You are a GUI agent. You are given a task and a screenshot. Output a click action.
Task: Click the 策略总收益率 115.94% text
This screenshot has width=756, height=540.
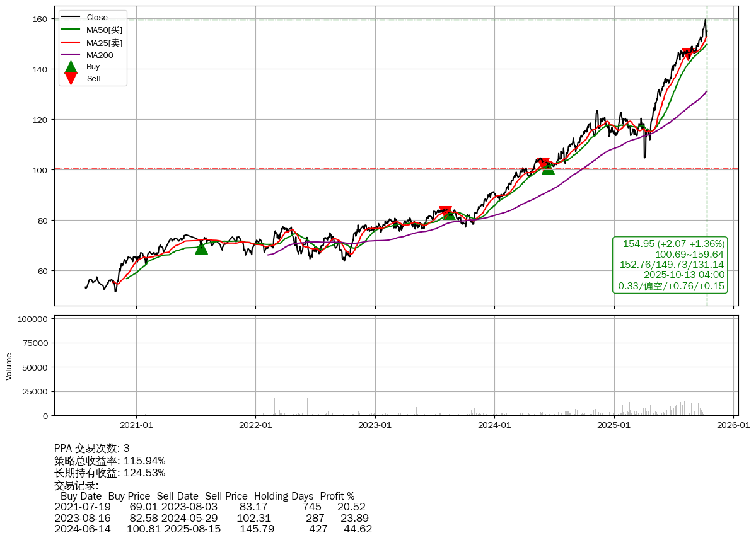tap(110, 461)
